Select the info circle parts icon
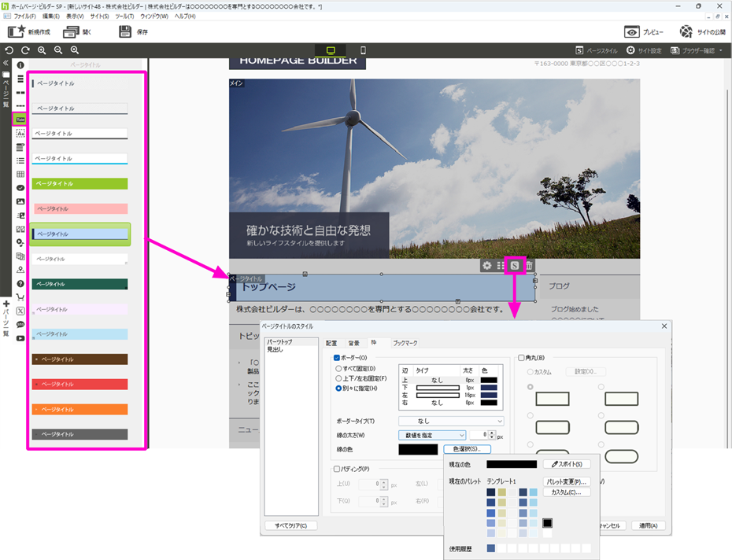Image resolution: width=732 pixels, height=560 pixels. click(20, 65)
